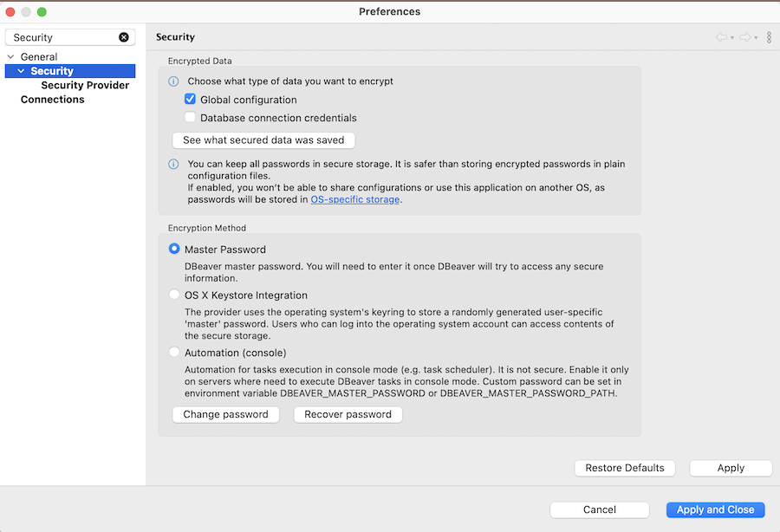The width and height of the screenshot is (780, 532).
Task: Click info icon beside encryption type prompt
Action: click(x=173, y=81)
